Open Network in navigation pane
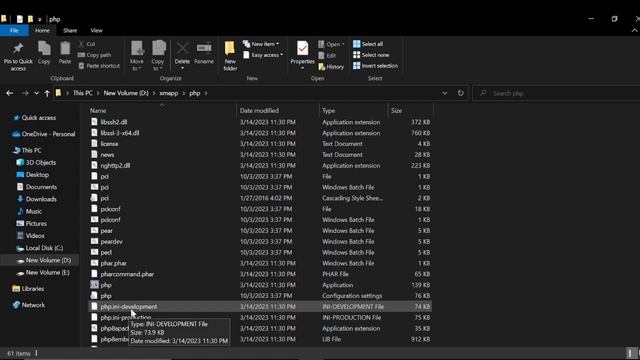640x360 pixels. click(29, 305)
